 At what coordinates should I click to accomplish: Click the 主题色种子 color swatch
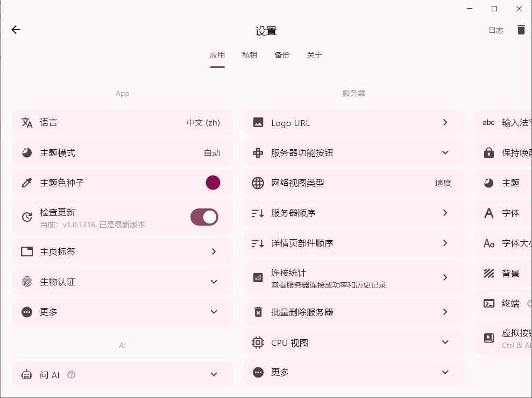click(x=213, y=183)
